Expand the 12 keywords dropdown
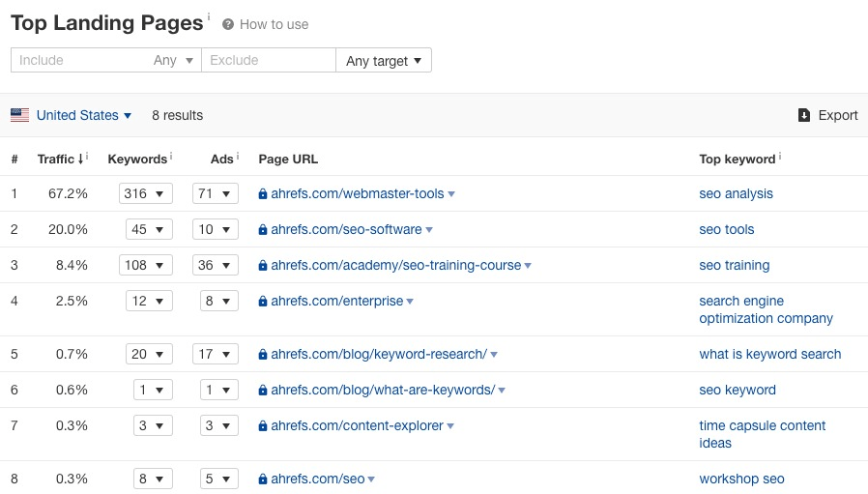The image size is (868, 494). click(149, 301)
